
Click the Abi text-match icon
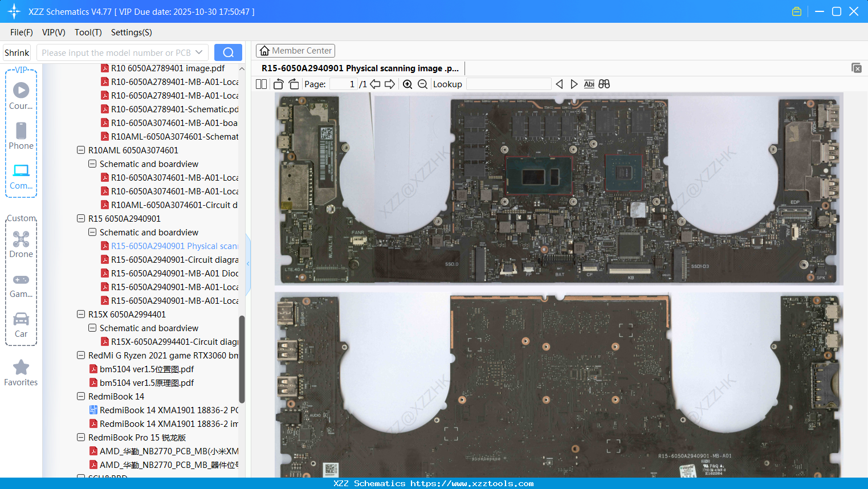click(589, 84)
